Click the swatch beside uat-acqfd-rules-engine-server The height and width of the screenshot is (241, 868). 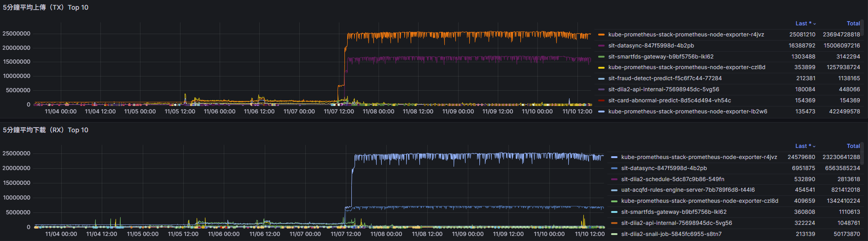click(614, 190)
